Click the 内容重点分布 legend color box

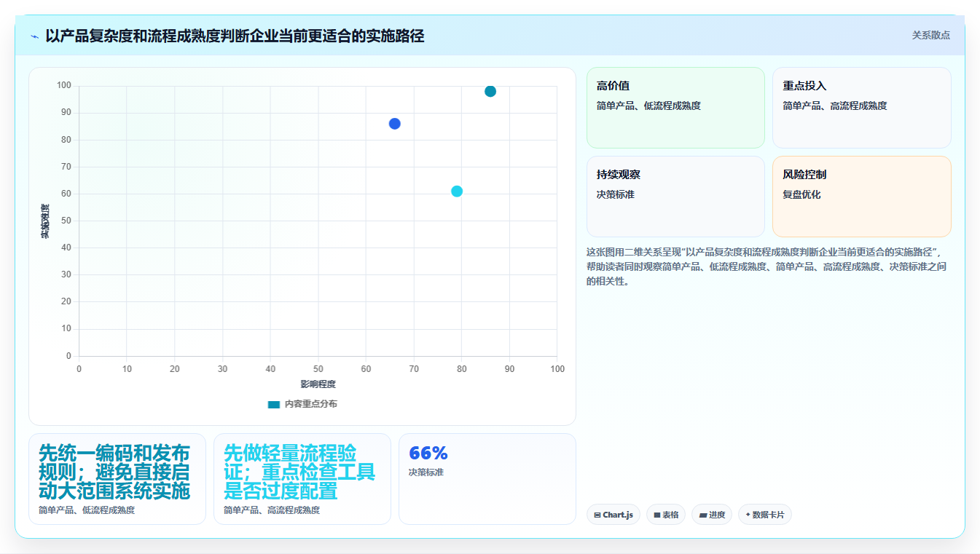click(274, 404)
